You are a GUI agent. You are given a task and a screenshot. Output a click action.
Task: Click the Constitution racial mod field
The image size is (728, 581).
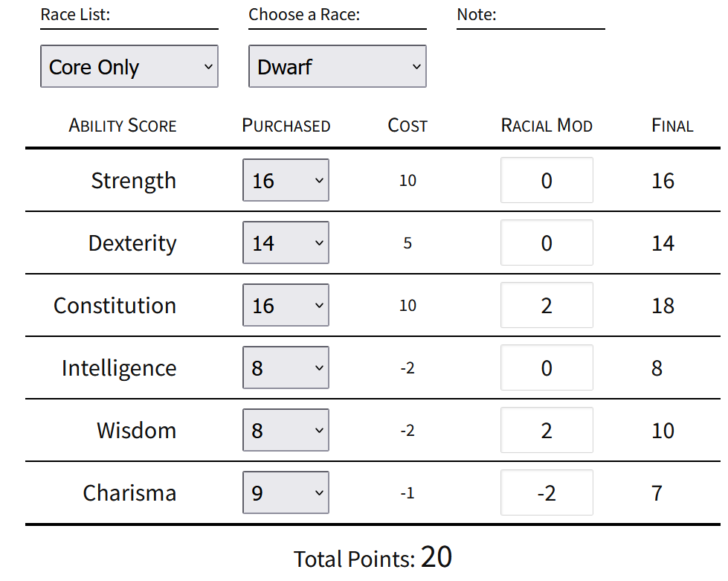pos(547,305)
